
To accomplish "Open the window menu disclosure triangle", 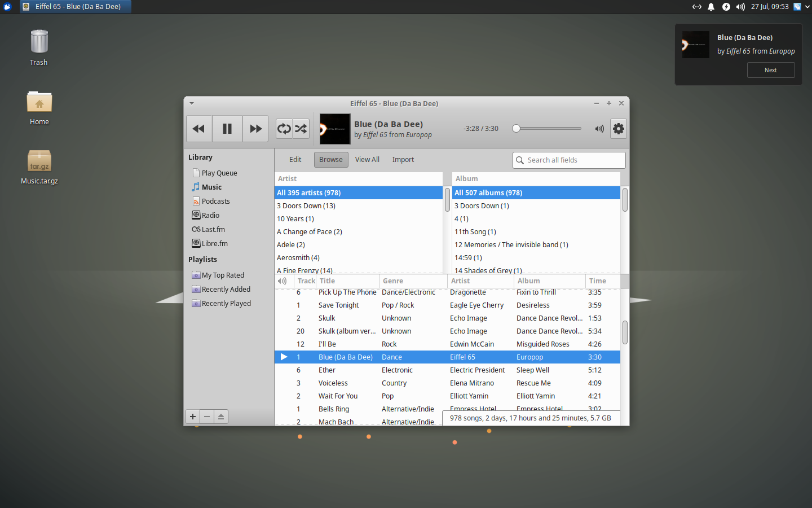I will (x=191, y=103).
